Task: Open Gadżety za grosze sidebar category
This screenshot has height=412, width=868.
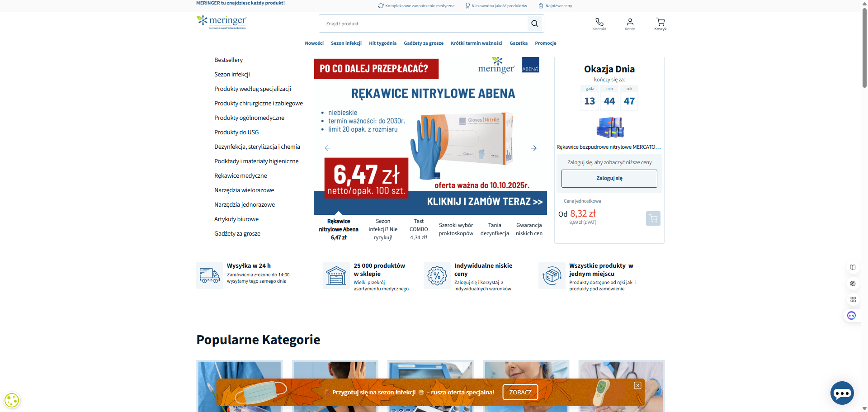Action: tap(237, 233)
